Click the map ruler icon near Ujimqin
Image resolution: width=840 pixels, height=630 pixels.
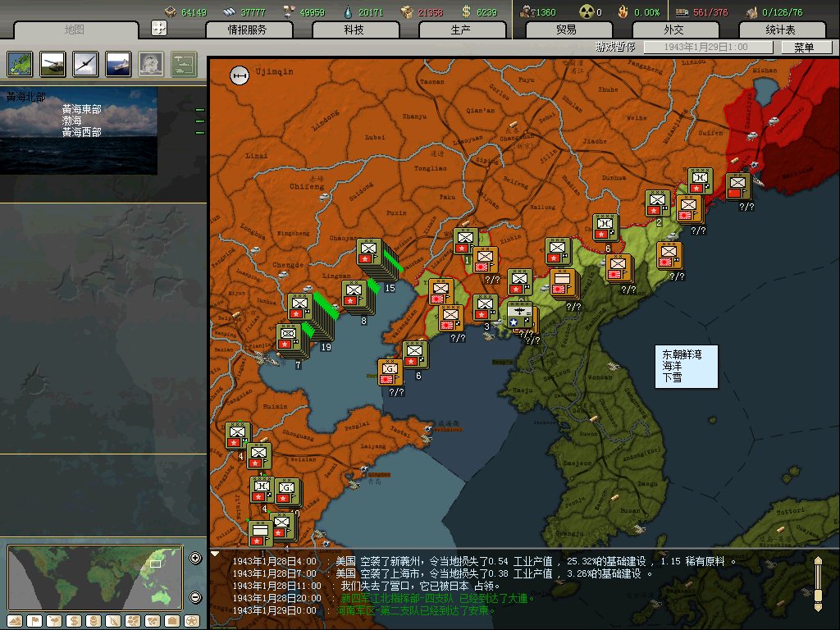tap(240, 75)
